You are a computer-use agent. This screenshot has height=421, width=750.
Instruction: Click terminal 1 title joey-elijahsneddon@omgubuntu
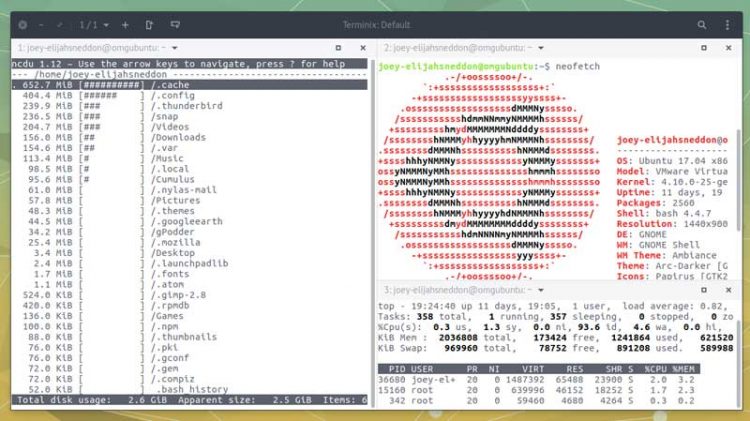tap(91, 48)
